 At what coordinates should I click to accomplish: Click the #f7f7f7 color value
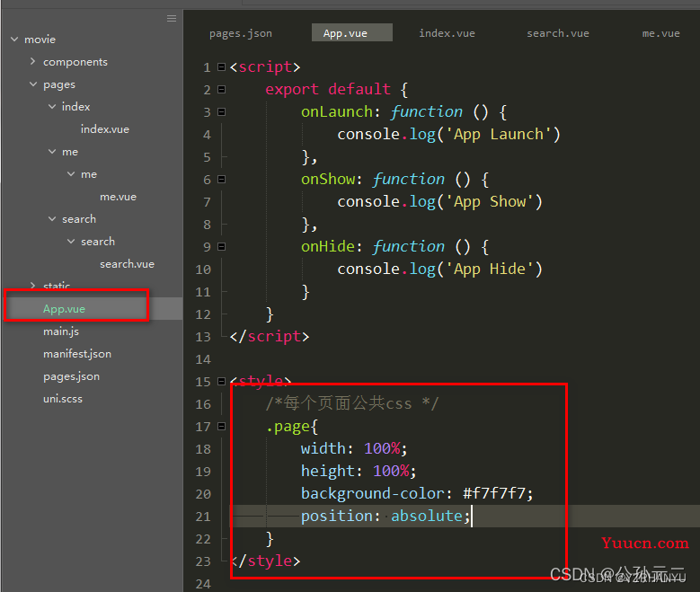point(493,493)
